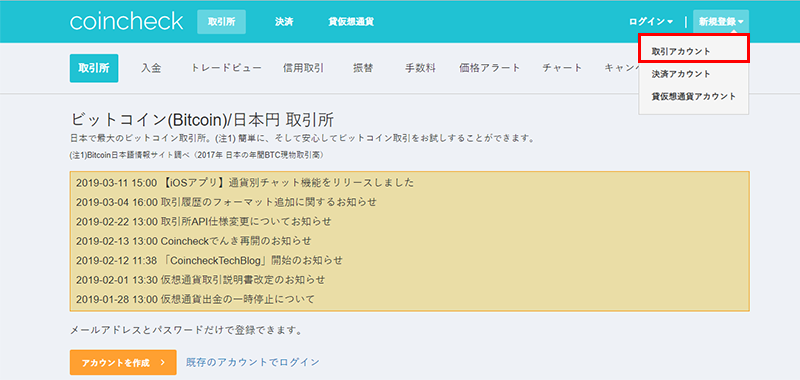View 手数料 page
Screen dimensions: 800x380
coord(420,68)
